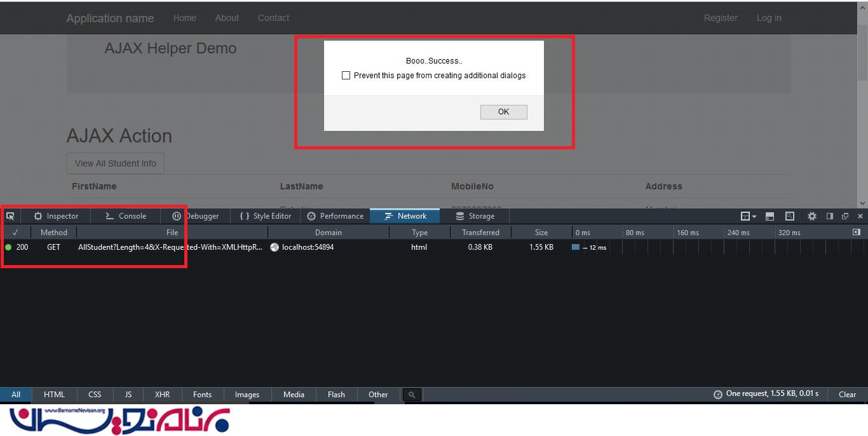Click the Register link
The image size is (868, 436).
point(721,18)
